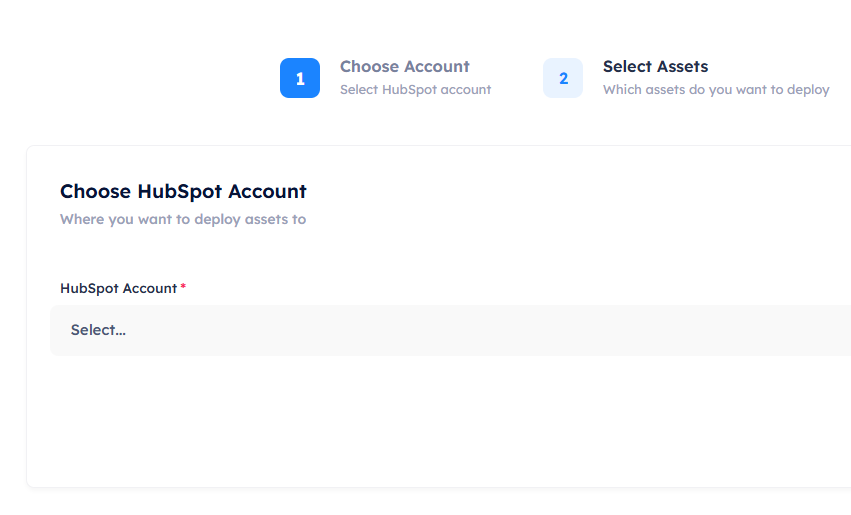Switch to the Select Assets step title

pos(655,67)
